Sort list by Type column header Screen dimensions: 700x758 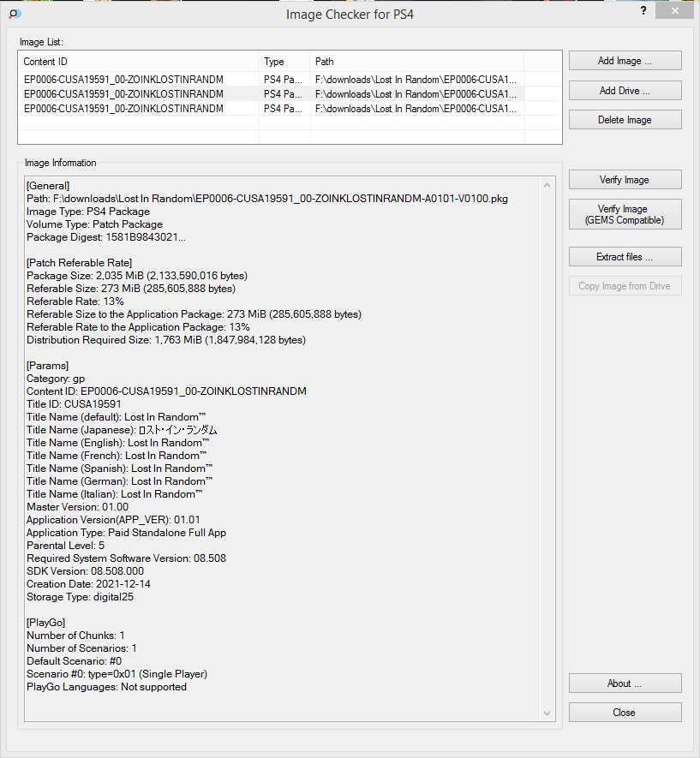284,62
